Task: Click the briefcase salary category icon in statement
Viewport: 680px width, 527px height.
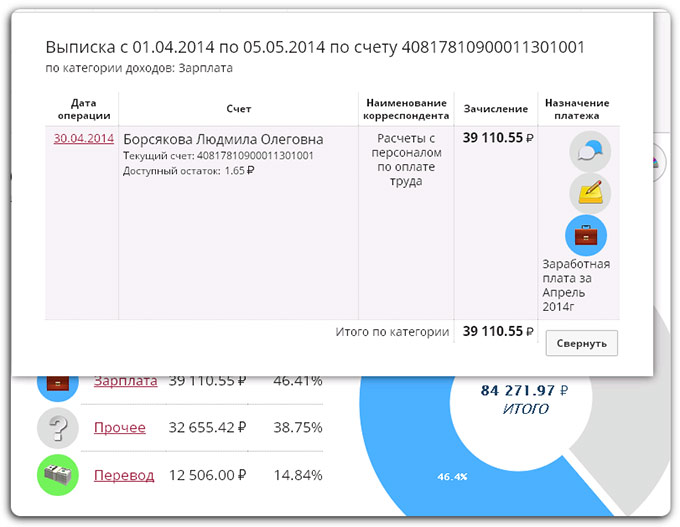Action: point(586,235)
